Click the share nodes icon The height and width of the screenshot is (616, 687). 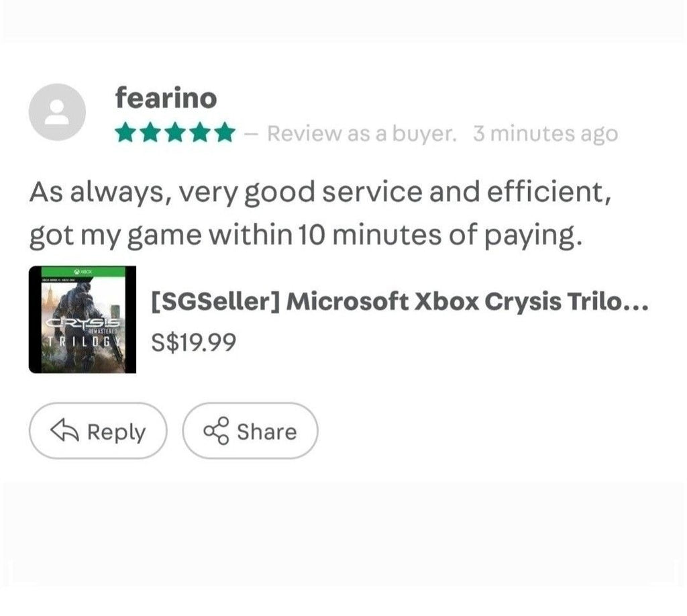point(217,431)
